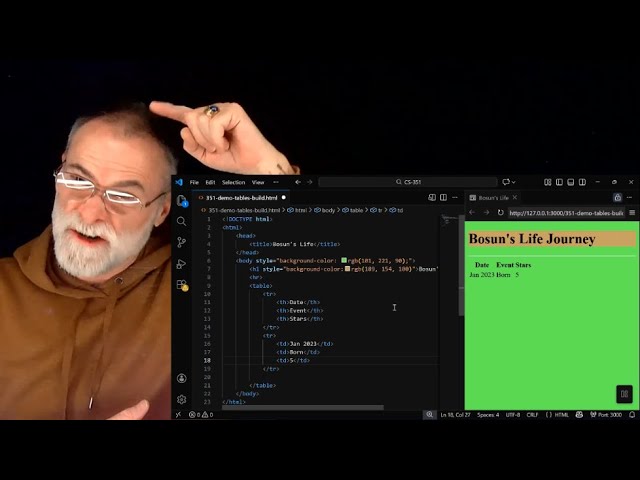Click the split editor icon
Viewport: 640px width, 480px height.
(443, 198)
